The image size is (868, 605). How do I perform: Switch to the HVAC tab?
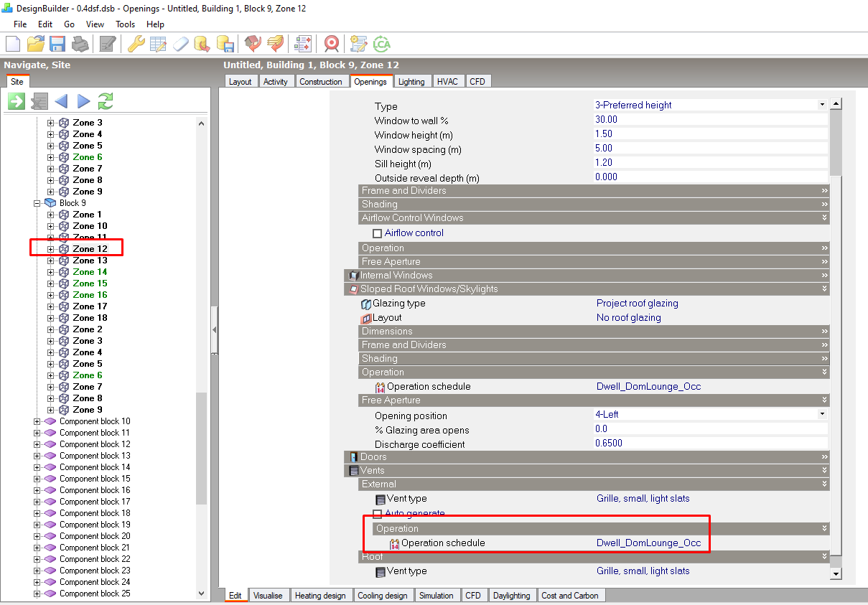pos(449,81)
